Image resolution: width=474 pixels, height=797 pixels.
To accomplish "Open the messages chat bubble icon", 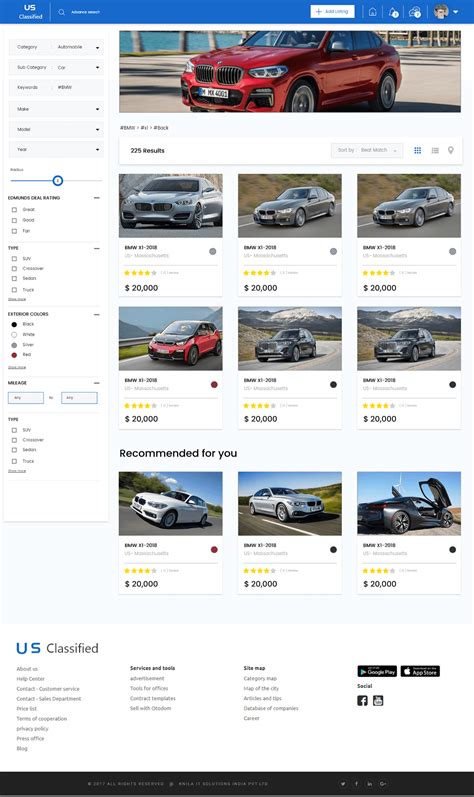I will (x=415, y=12).
